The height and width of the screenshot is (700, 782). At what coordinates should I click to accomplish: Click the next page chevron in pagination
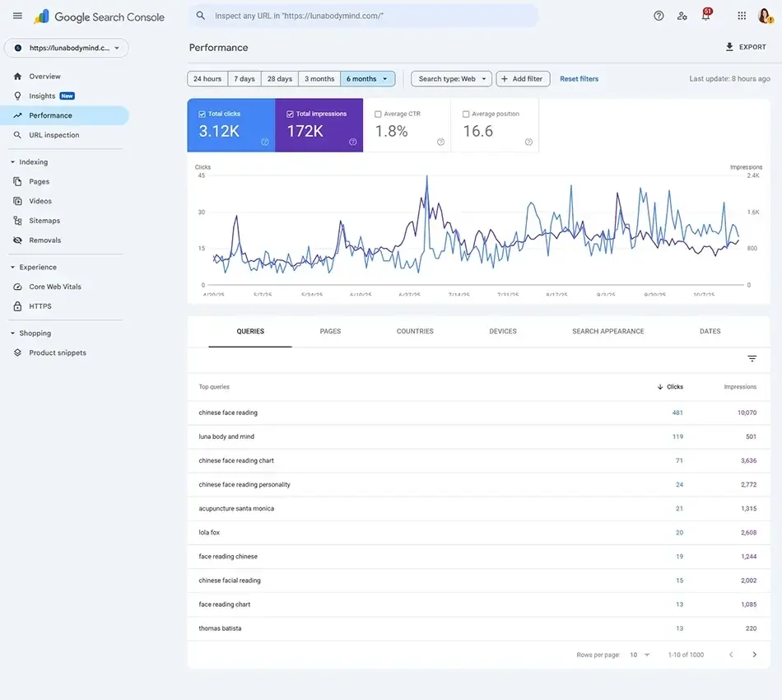[754, 654]
